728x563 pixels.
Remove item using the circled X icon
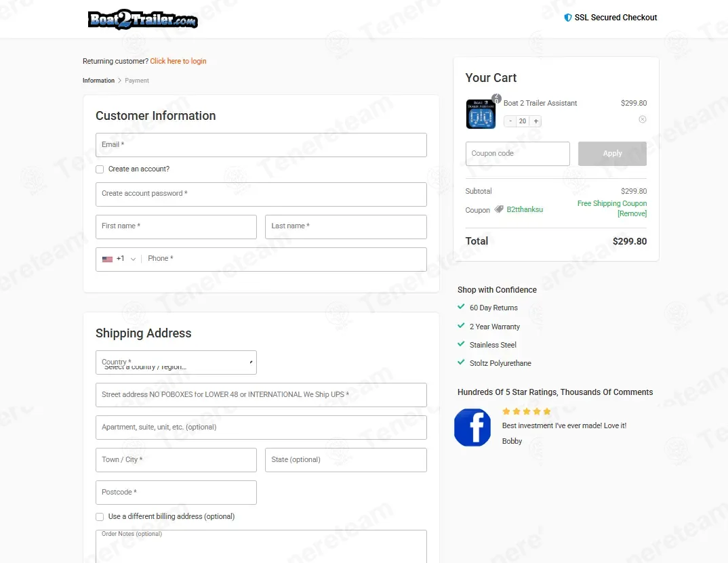pyautogui.click(x=643, y=119)
